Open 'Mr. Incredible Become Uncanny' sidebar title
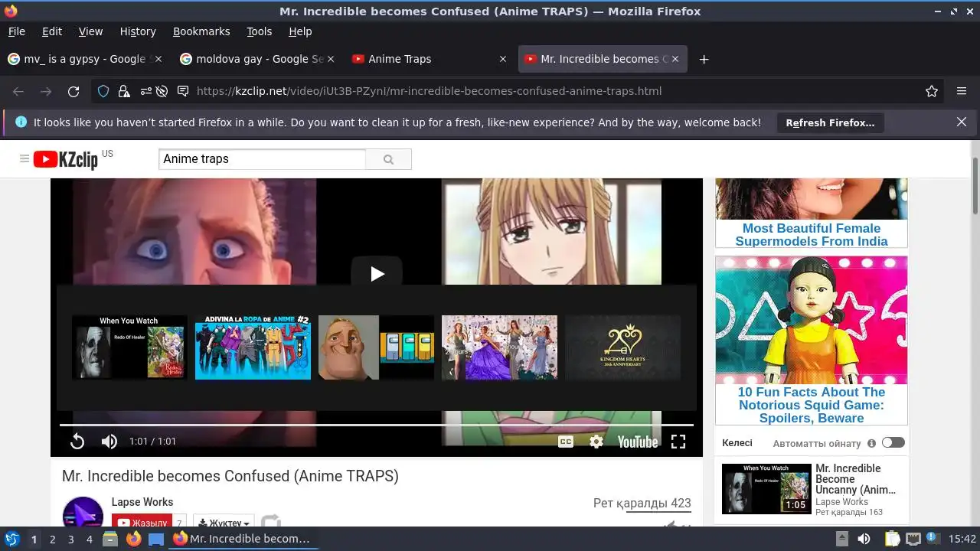980x551 pixels. [856, 479]
